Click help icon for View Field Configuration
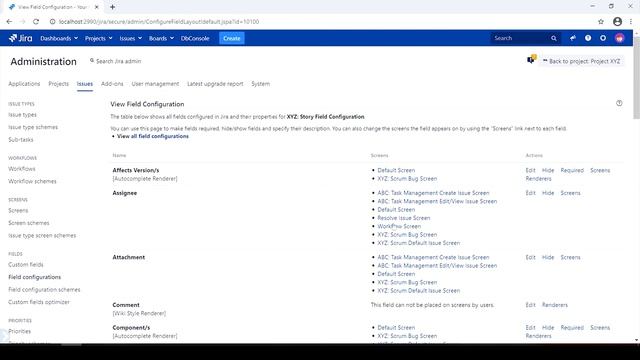Viewport: 640px width, 360px height. click(619, 103)
